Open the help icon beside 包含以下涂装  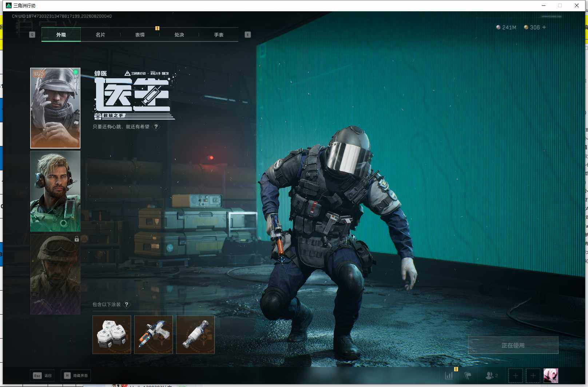point(127,304)
